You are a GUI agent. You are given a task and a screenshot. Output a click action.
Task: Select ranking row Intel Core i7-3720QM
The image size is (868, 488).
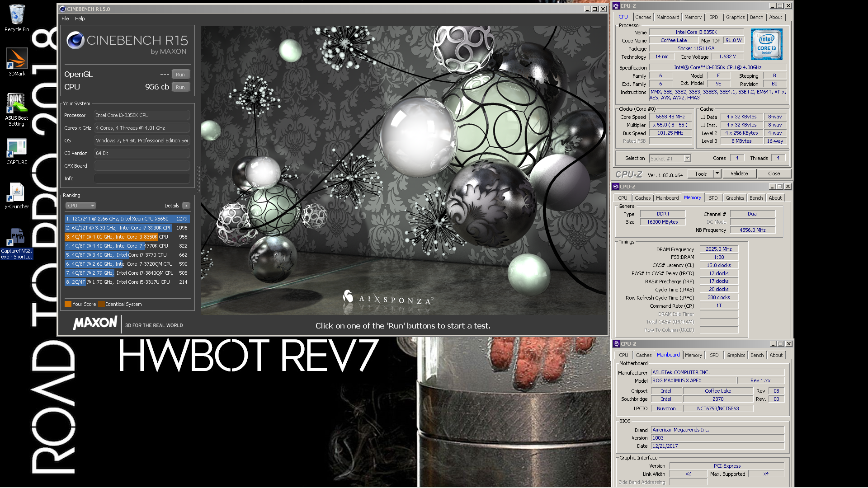point(127,264)
